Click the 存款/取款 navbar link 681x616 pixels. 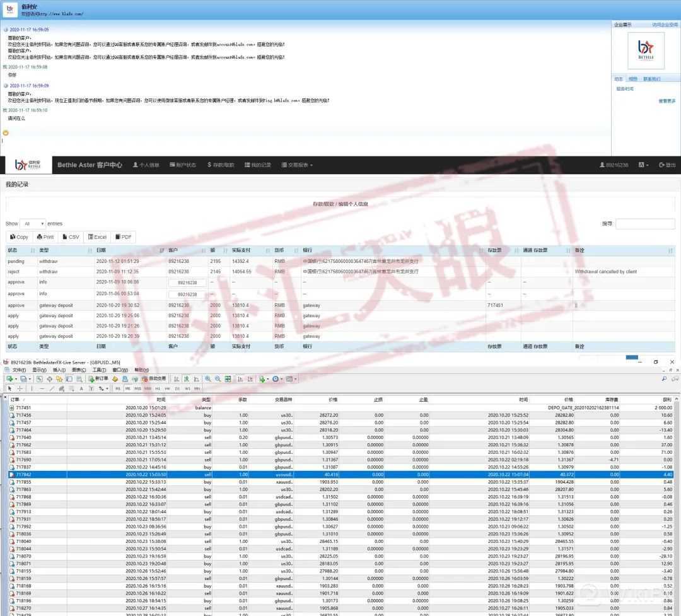pyautogui.click(x=220, y=165)
